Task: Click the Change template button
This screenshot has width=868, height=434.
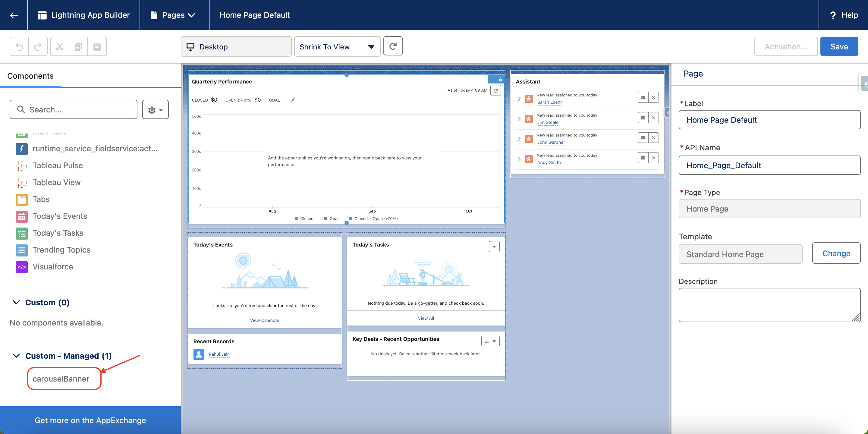Action: [836, 253]
